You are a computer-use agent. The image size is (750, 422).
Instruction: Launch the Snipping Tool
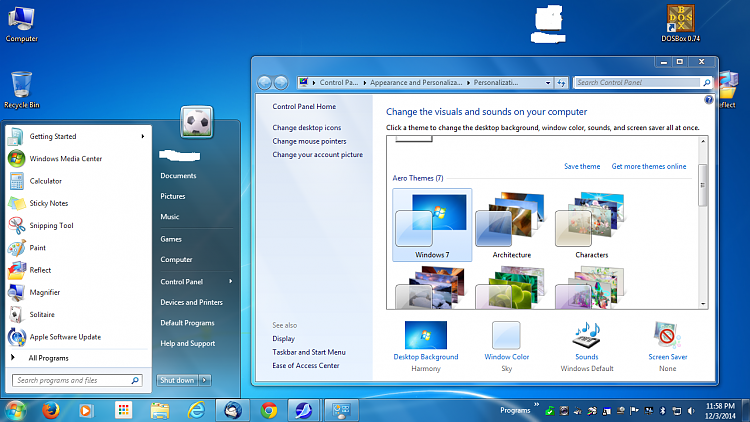coord(77,225)
